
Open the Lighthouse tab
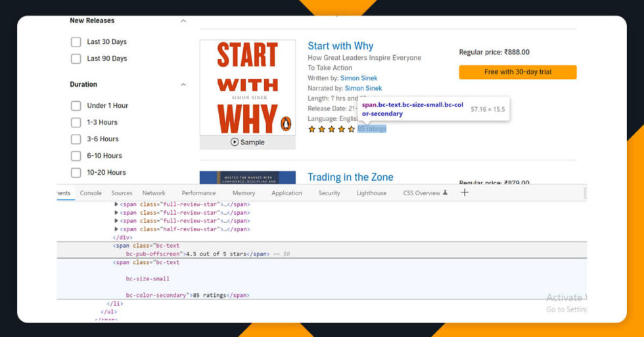tap(371, 193)
